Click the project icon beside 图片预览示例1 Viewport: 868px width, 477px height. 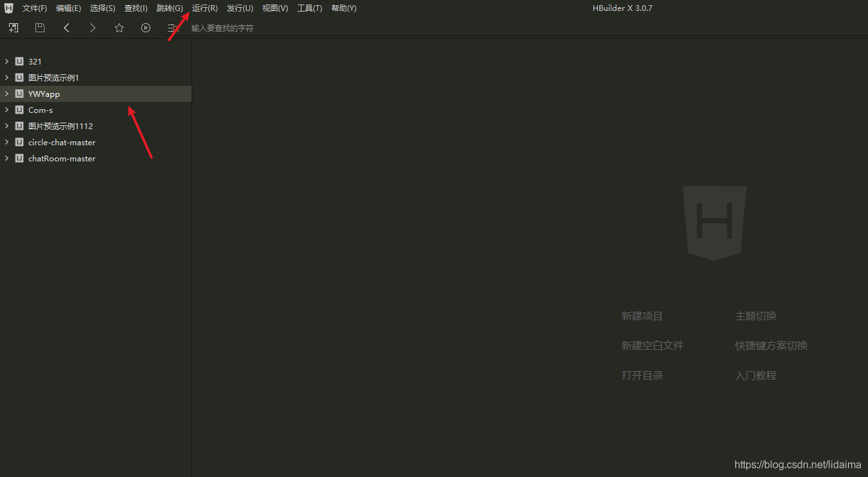(19, 77)
